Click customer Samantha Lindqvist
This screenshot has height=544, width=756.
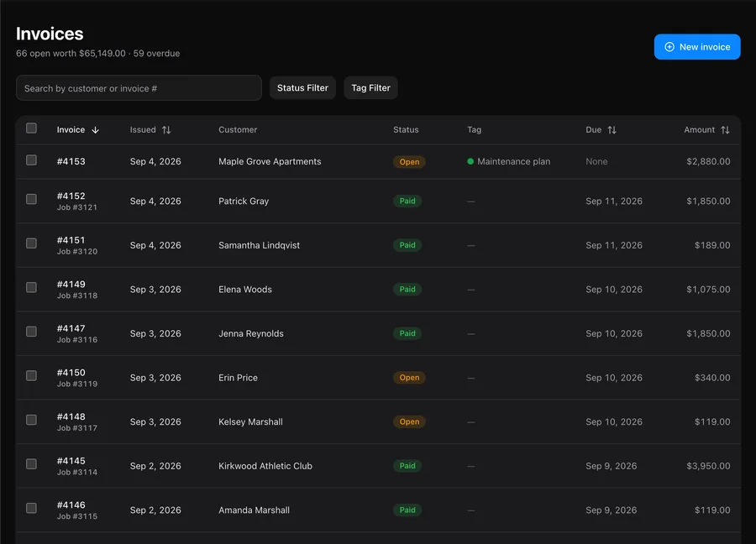tap(259, 245)
